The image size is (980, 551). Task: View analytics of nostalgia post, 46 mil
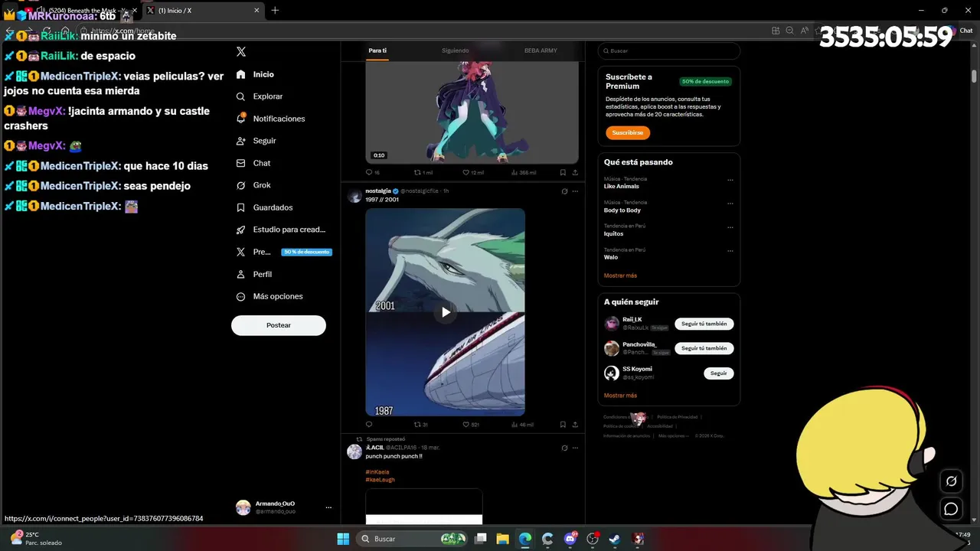click(522, 424)
